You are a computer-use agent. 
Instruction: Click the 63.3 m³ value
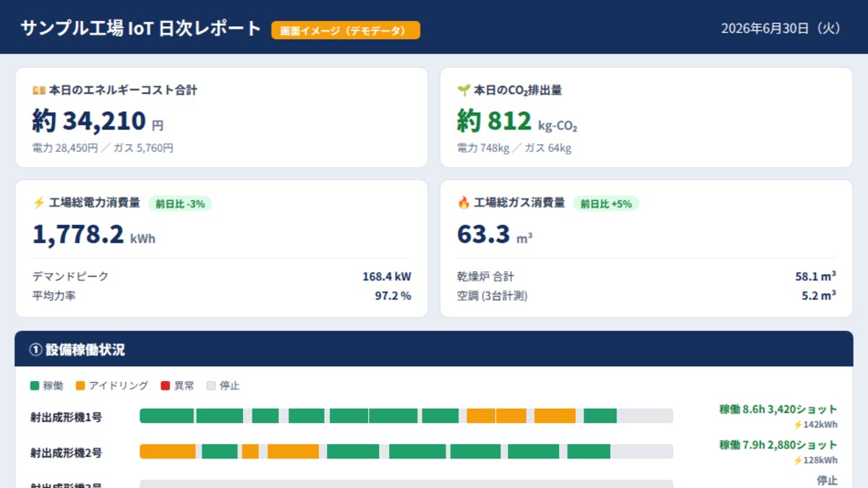click(x=495, y=234)
